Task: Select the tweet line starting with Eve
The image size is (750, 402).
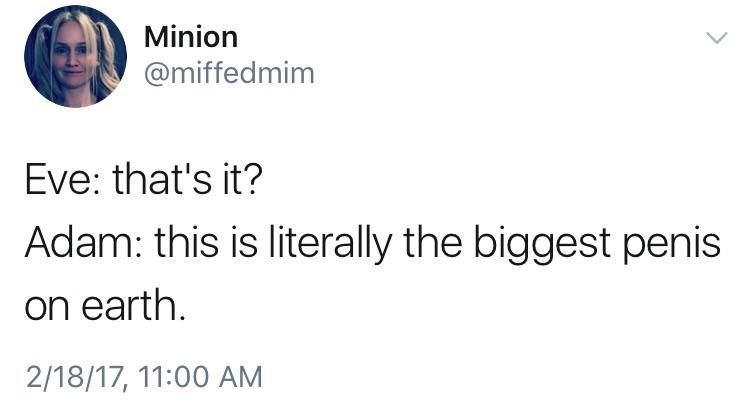Action: click(x=144, y=180)
